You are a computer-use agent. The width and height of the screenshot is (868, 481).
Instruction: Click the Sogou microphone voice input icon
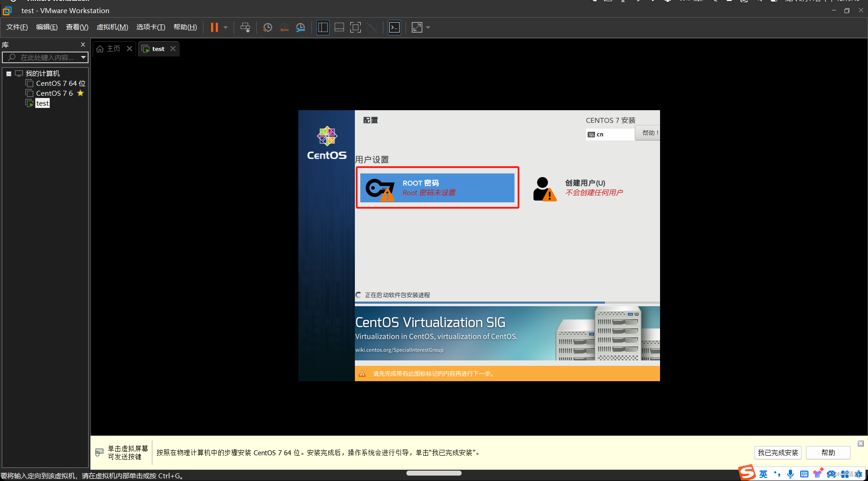coord(790,474)
